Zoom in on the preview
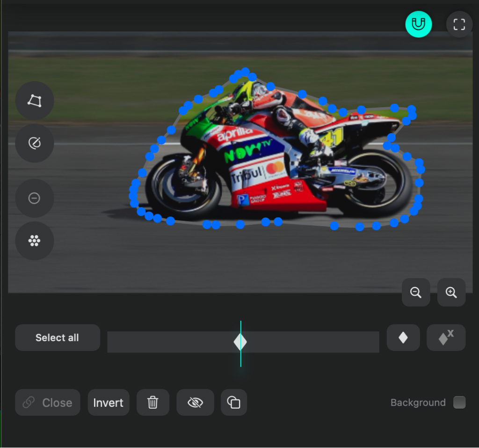Image resolution: width=479 pixels, height=448 pixels. click(x=451, y=292)
